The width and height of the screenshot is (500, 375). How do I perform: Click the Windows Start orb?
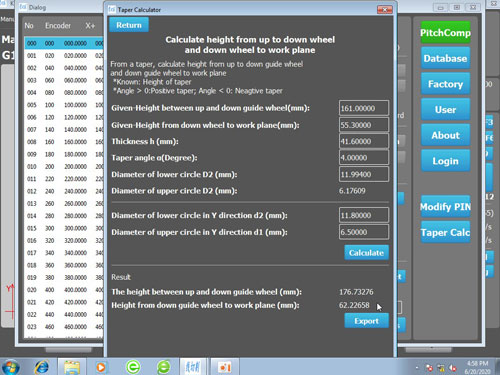[11, 367]
